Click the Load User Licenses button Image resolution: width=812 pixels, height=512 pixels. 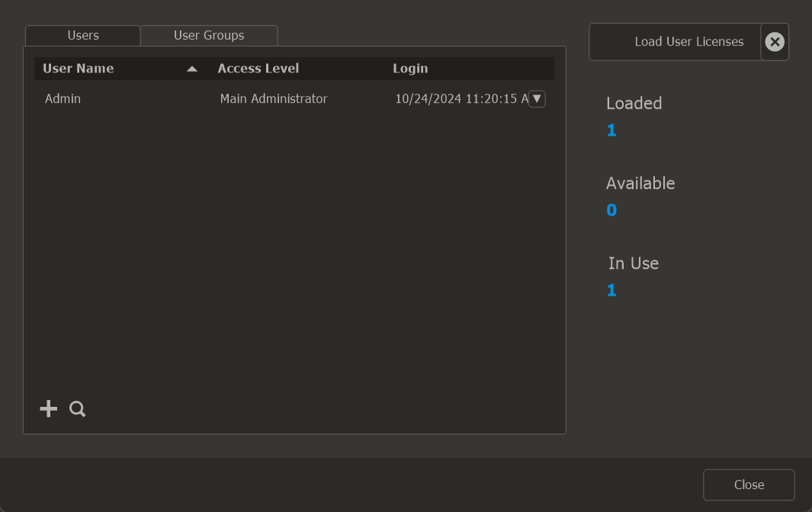coord(676,42)
